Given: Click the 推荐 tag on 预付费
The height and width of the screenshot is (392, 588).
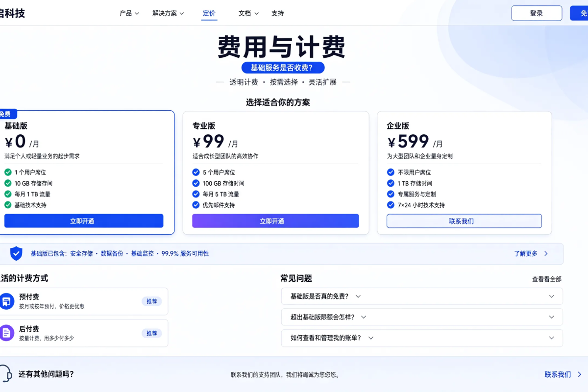Looking at the screenshot, I should coord(151,301).
